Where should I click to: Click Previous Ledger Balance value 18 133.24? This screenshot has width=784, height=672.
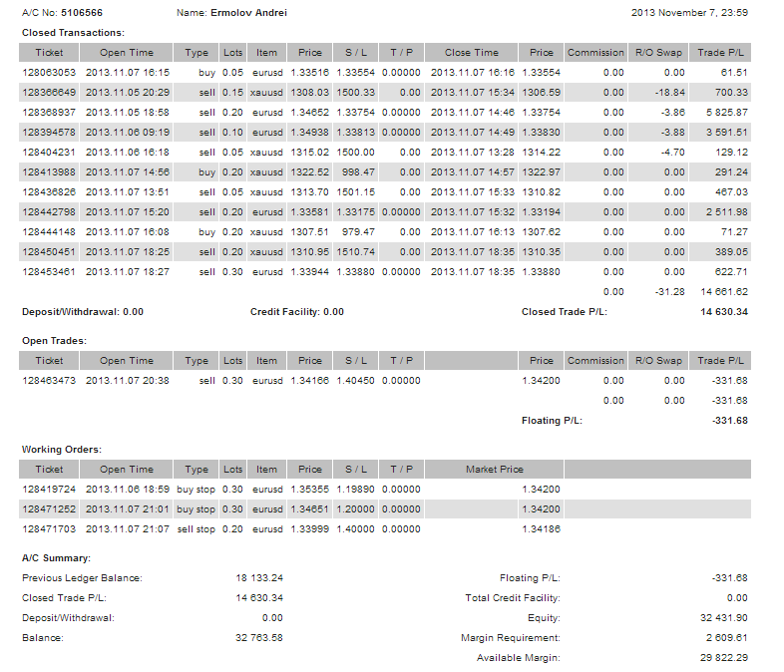[x=258, y=578]
